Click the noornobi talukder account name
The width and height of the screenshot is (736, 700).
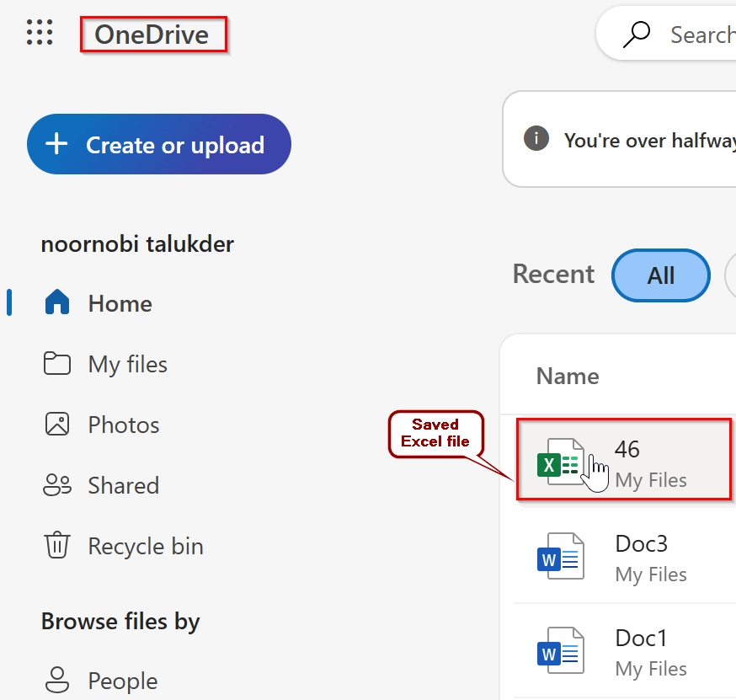tap(137, 244)
